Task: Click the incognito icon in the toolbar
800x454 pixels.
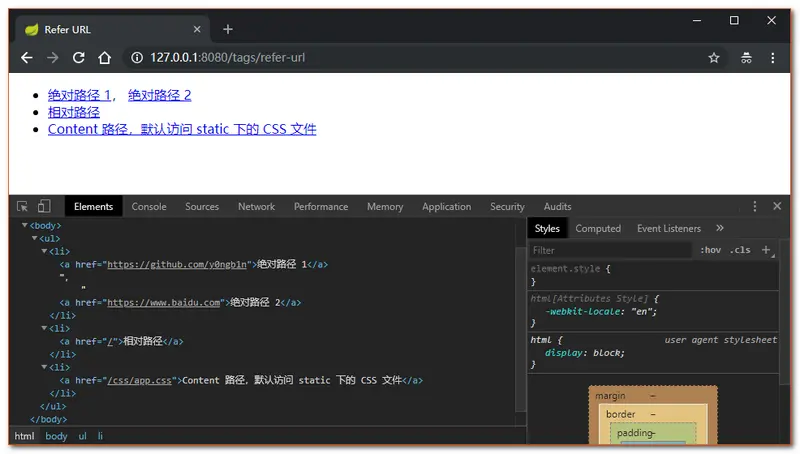Action: pyautogui.click(x=746, y=58)
